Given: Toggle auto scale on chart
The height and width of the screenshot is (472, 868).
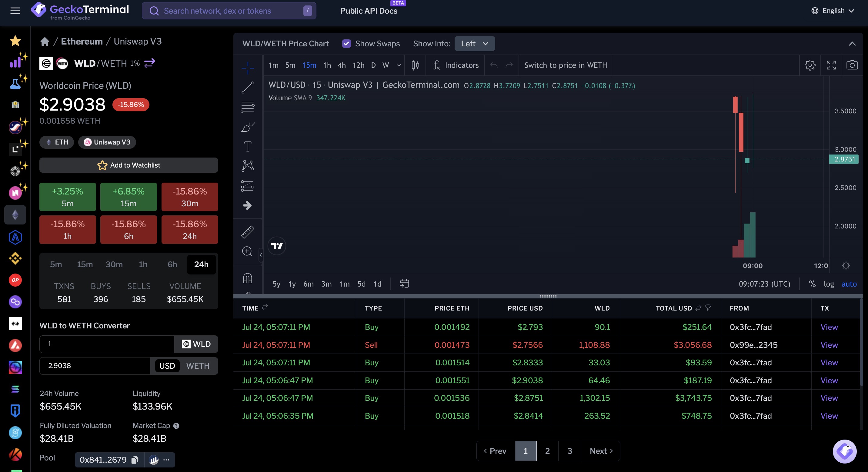Looking at the screenshot, I should pyautogui.click(x=849, y=284).
